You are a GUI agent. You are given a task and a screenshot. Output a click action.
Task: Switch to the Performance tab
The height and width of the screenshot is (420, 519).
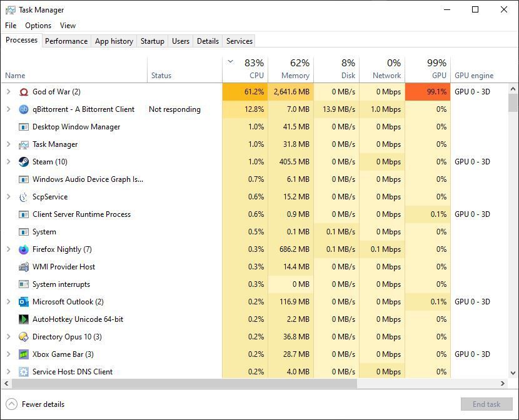coord(66,41)
